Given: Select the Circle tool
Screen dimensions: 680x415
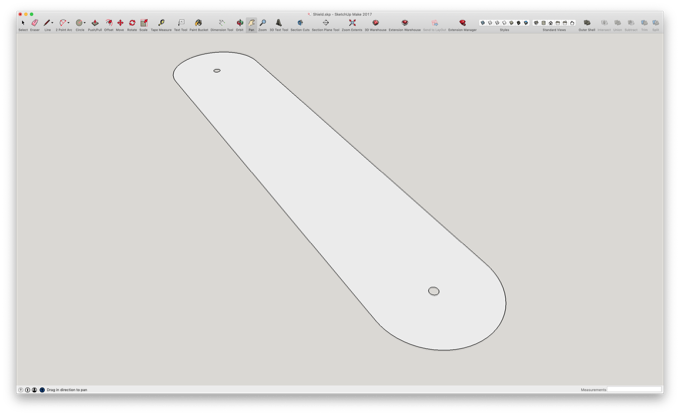Looking at the screenshot, I should [x=79, y=23].
